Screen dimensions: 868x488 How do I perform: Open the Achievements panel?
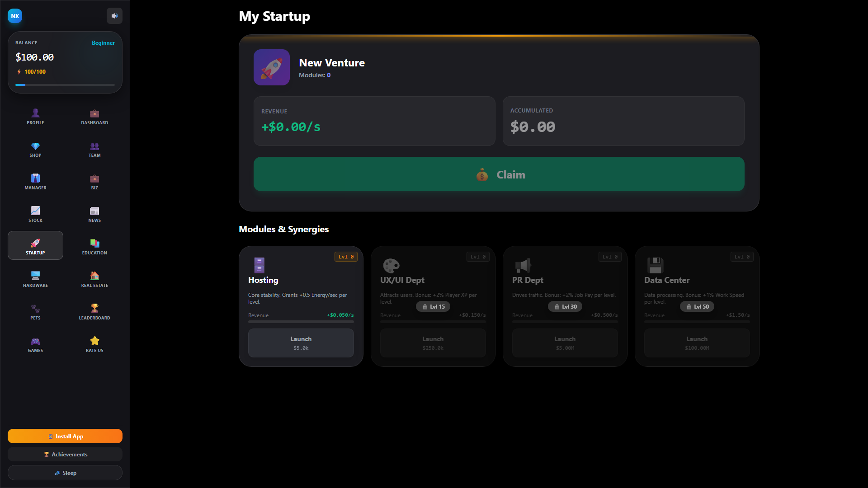(65, 454)
